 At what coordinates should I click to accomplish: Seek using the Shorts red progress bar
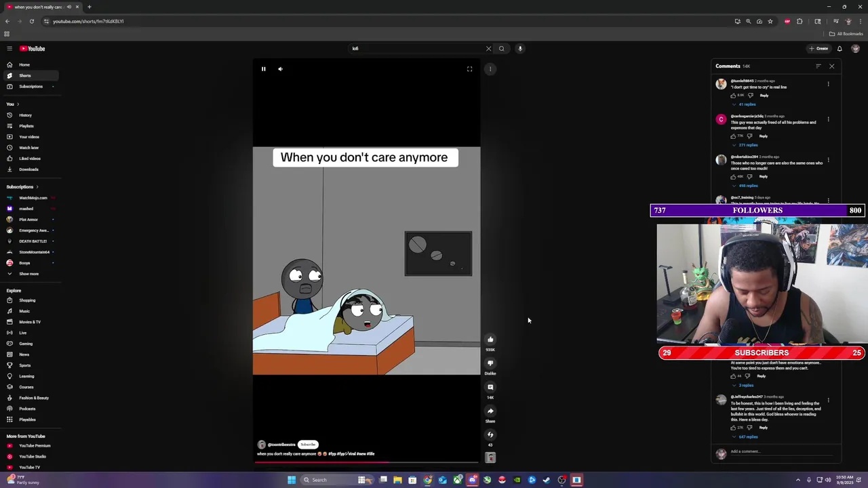tap(366, 462)
